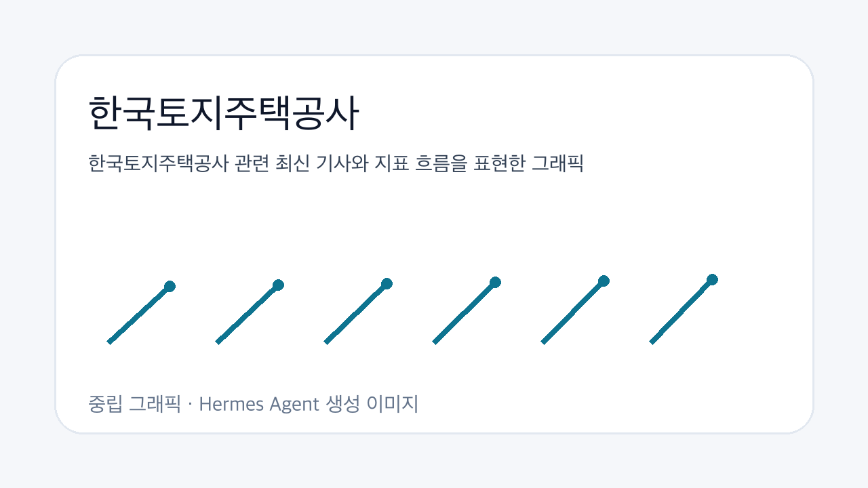Viewport: 868px width, 488px height.
Task: Click the Hermes Agent text in footer
Action: pyautogui.click(x=259, y=405)
